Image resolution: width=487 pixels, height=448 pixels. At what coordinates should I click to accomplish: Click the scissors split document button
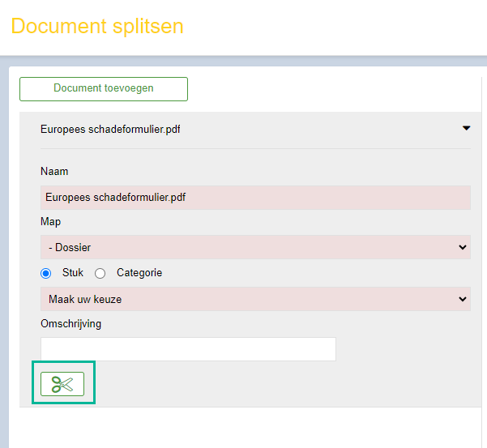(x=62, y=384)
